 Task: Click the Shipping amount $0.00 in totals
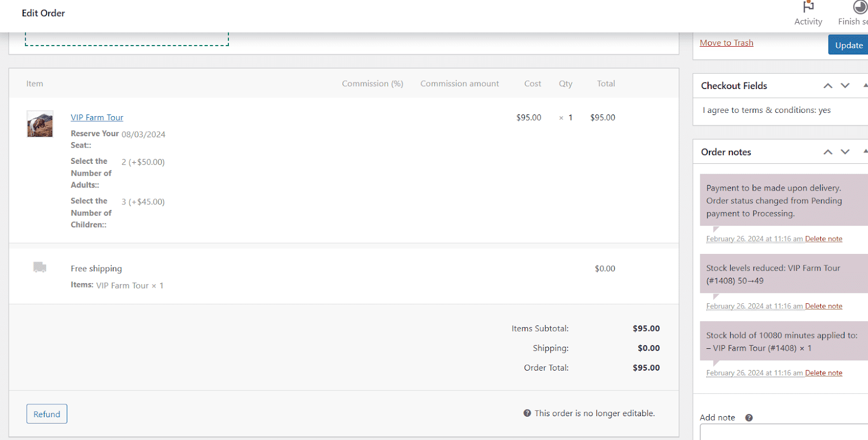(649, 348)
